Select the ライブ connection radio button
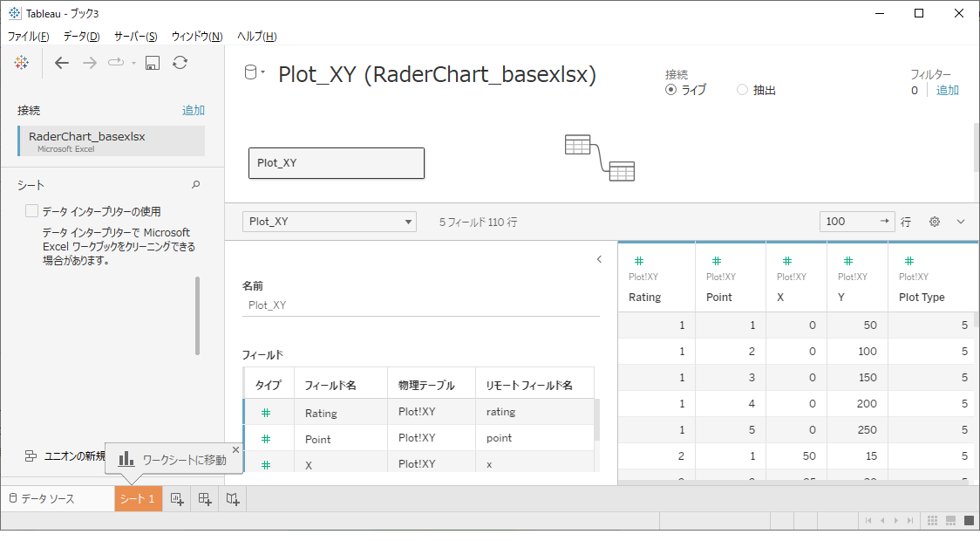This screenshot has height=541, width=980. point(670,90)
